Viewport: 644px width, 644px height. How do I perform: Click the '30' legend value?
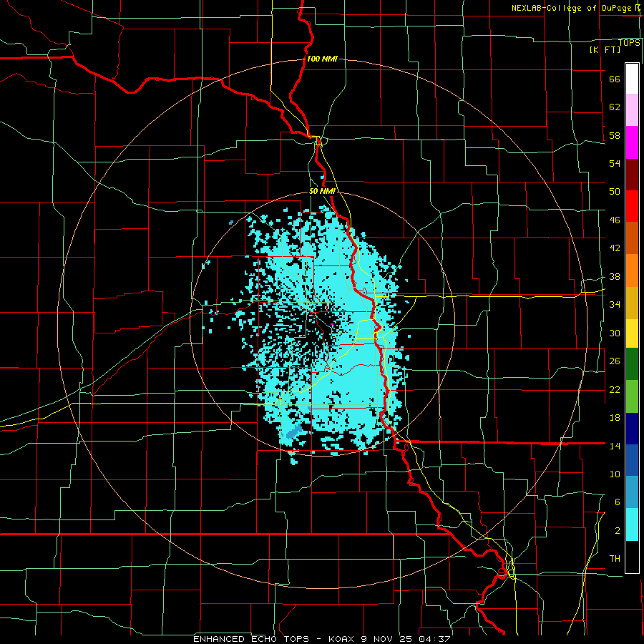pos(615,333)
